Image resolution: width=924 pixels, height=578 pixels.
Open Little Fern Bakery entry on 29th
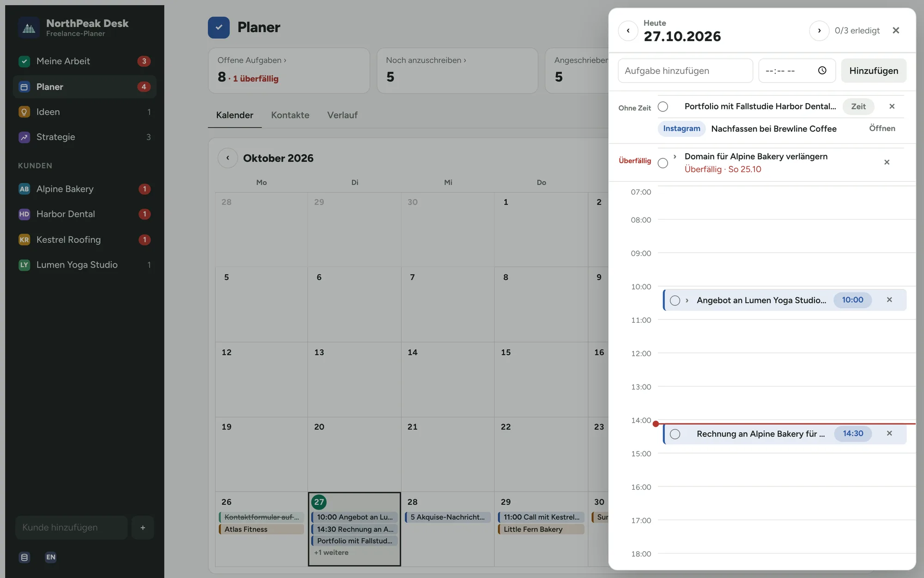(541, 529)
